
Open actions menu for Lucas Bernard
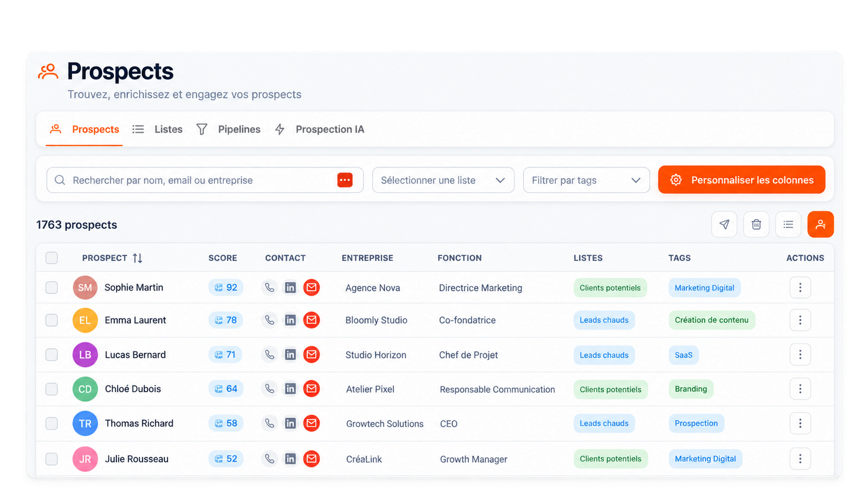coord(800,354)
